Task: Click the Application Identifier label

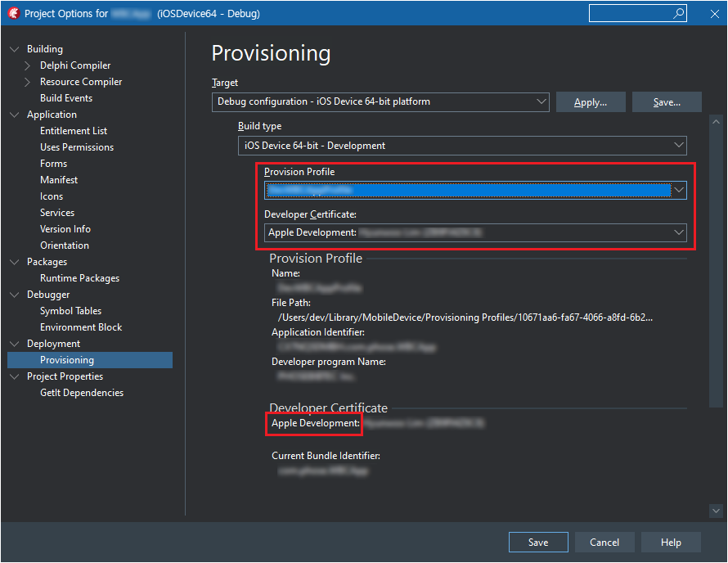Action: coord(318,332)
